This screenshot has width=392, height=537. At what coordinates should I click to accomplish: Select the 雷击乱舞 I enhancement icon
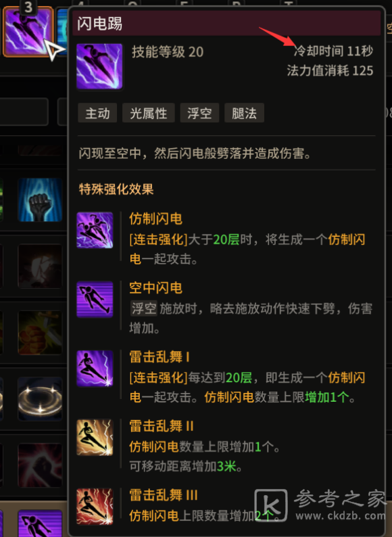click(95, 369)
